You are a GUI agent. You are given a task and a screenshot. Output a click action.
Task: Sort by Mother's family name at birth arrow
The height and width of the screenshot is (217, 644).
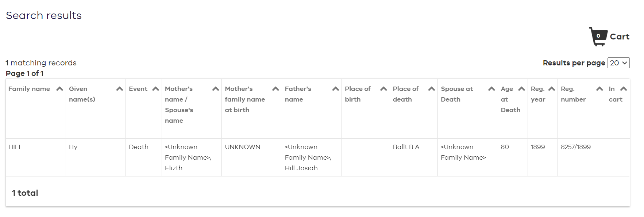[x=275, y=89]
